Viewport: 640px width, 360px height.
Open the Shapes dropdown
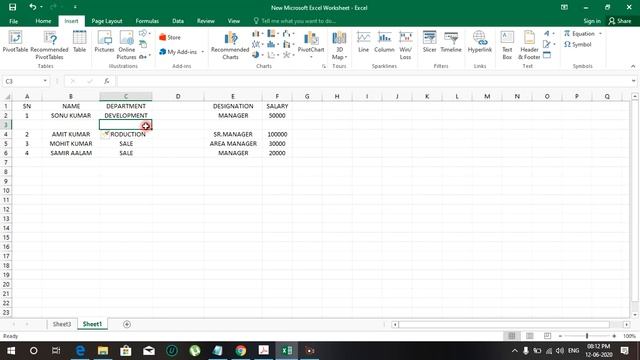(144, 33)
